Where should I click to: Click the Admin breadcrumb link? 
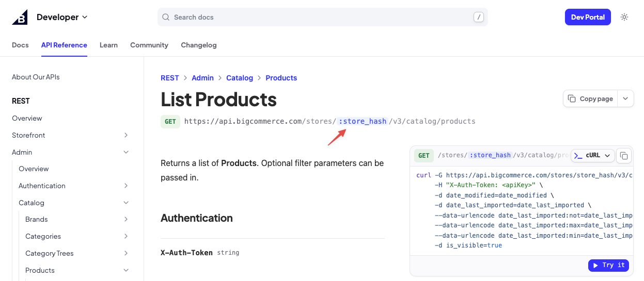(202, 78)
